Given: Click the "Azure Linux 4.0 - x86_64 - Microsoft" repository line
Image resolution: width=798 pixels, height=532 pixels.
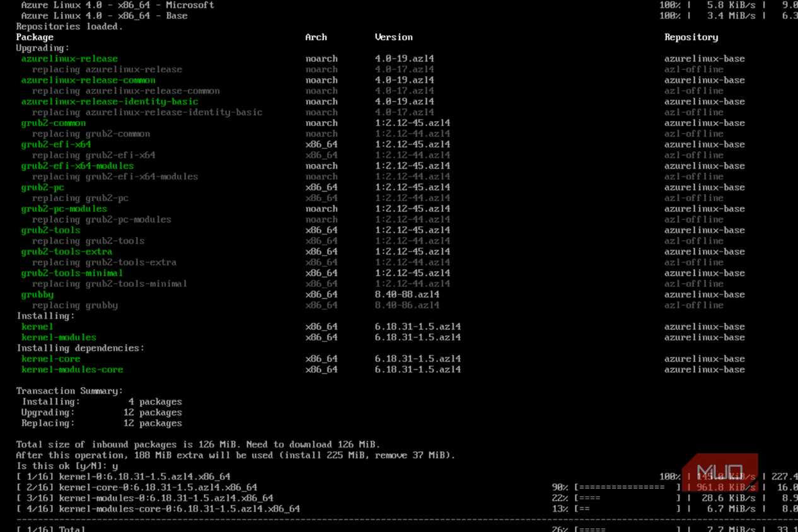Looking at the screenshot, I should point(117,5).
